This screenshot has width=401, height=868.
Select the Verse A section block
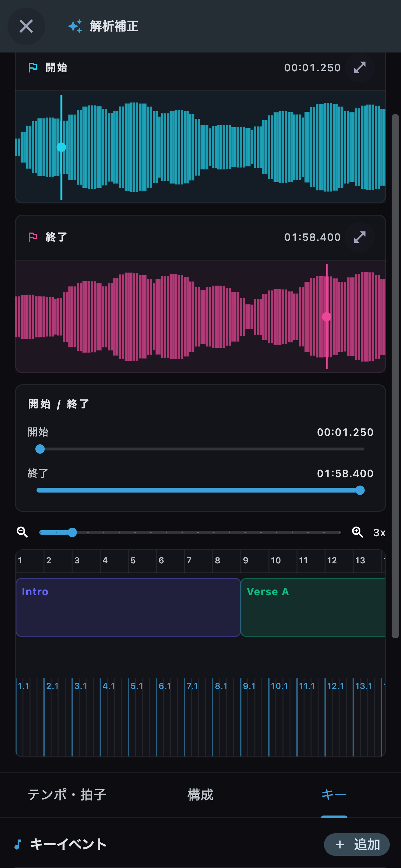pyautogui.click(x=313, y=607)
